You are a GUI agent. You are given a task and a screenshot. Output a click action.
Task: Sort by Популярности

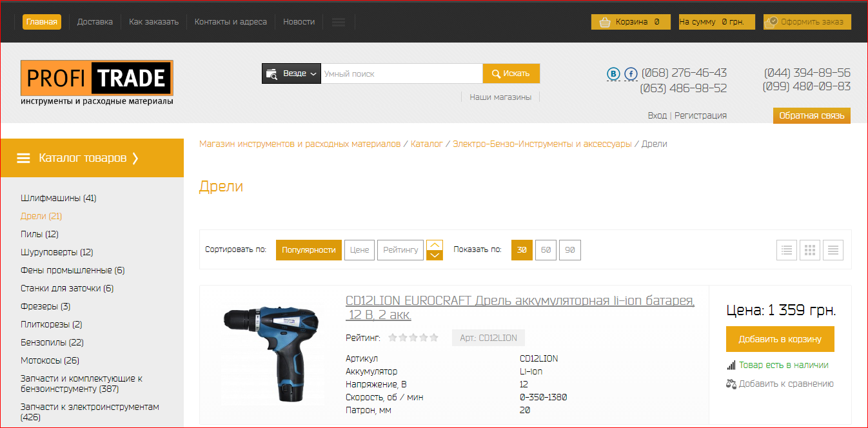point(309,250)
